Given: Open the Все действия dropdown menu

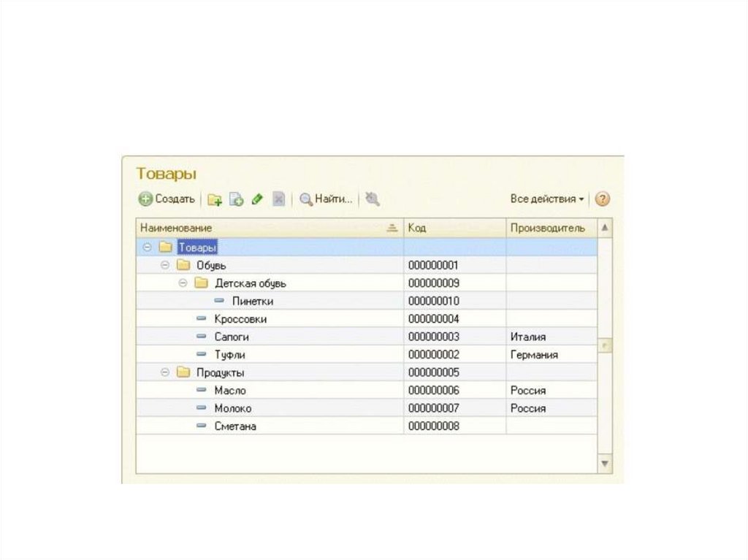Looking at the screenshot, I should click(x=547, y=199).
